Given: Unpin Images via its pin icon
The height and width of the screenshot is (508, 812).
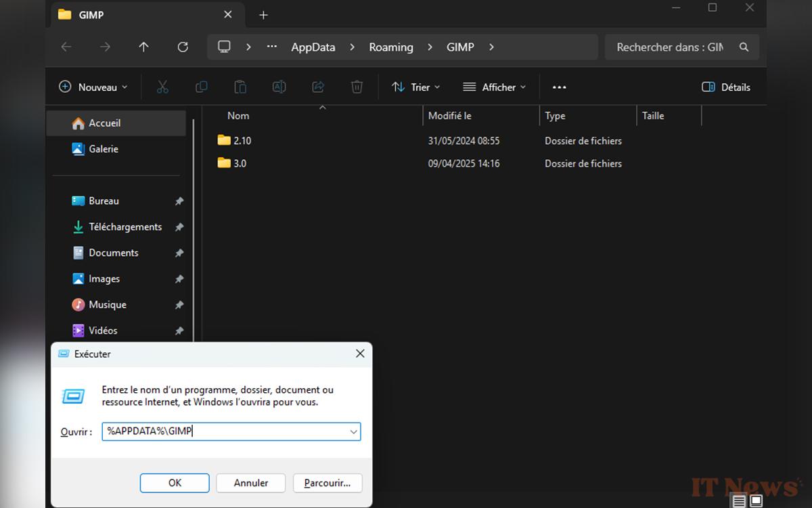Looking at the screenshot, I should (179, 279).
